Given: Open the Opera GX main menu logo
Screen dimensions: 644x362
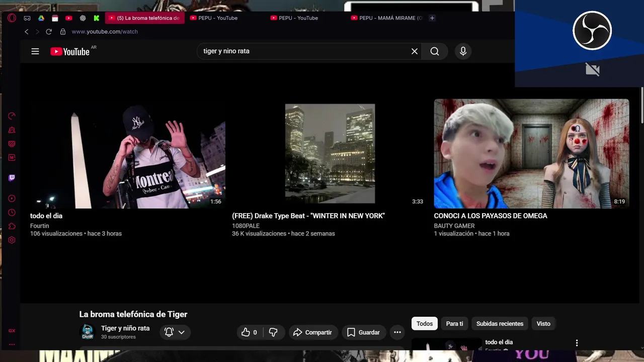Looking at the screenshot, I should coord(12,18).
